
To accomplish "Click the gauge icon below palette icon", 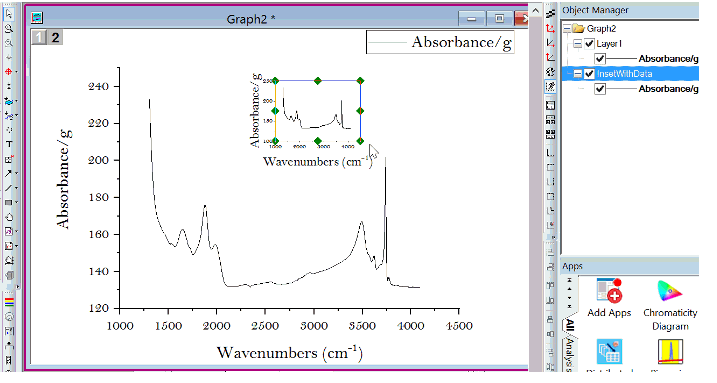I will click(9, 317).
